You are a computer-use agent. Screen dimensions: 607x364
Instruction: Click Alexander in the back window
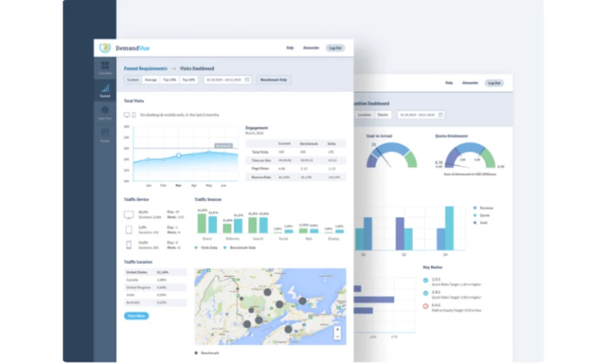click(470, 83)
